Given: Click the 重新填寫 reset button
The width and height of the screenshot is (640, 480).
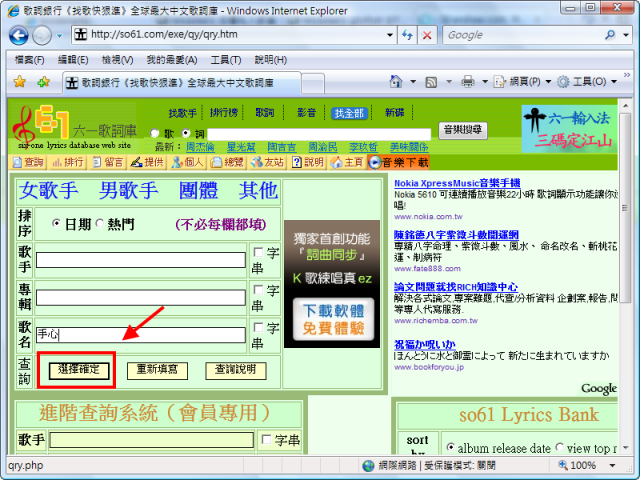Looking at the screenshot, I should (x=157, y=371).
